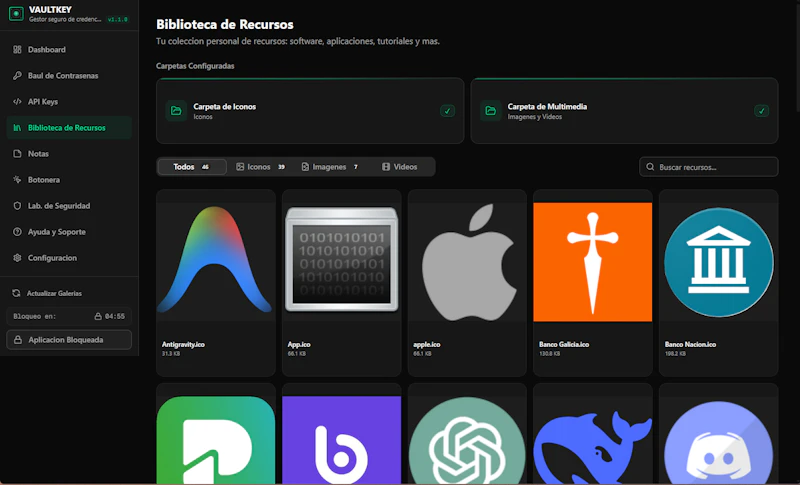Click the library icon beside Biblioteca de Recursos
This screenshot has height=485, width=800.
(17, 127)
